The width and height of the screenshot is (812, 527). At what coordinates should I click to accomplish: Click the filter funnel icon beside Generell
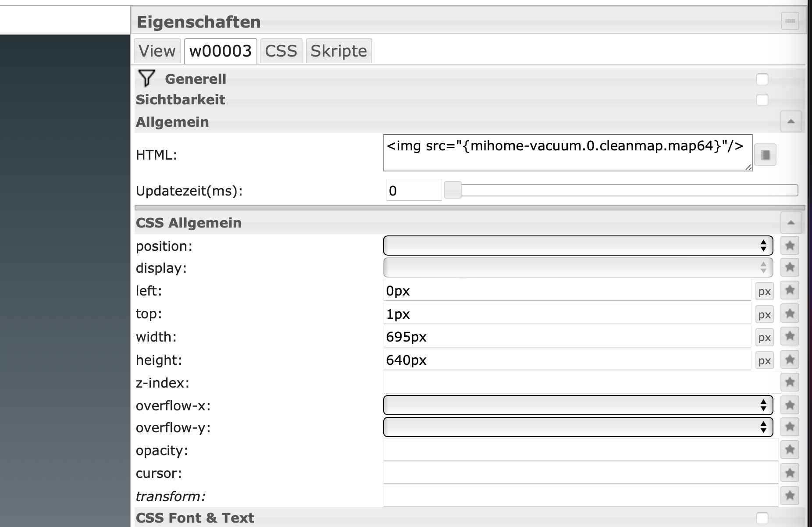click(x=146, y=78)
